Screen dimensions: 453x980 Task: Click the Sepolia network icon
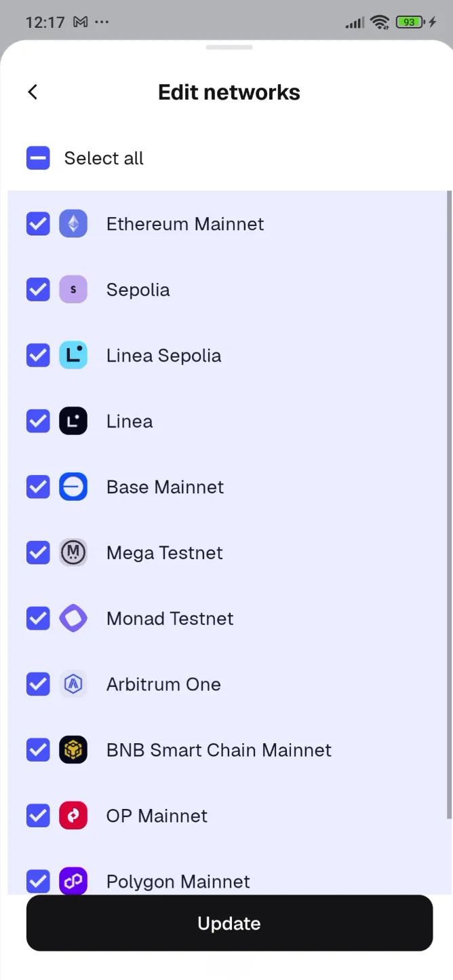pyautogui.click(x=73, y=289)
